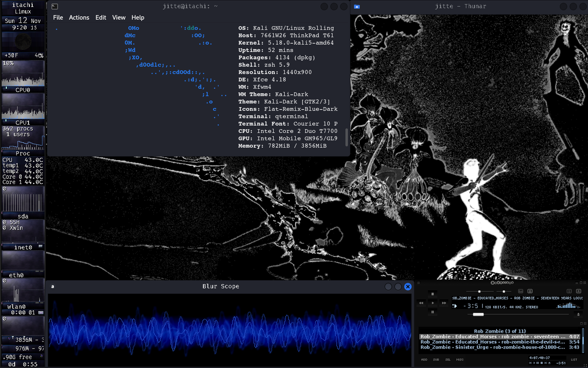Adjust the Audacious volume slider
This screenshot has width=588, height=368.
point(480,292)
